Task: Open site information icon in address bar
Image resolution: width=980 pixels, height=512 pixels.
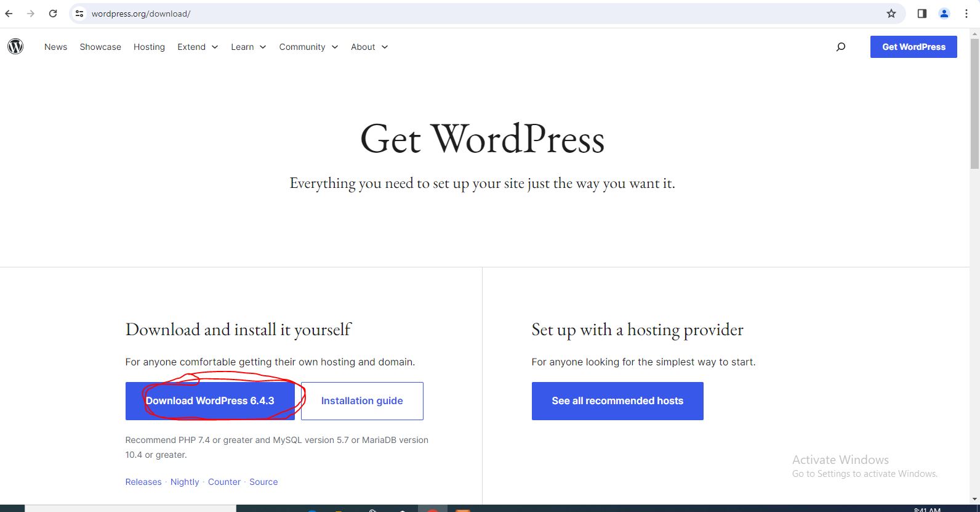Action: [79, 14]
